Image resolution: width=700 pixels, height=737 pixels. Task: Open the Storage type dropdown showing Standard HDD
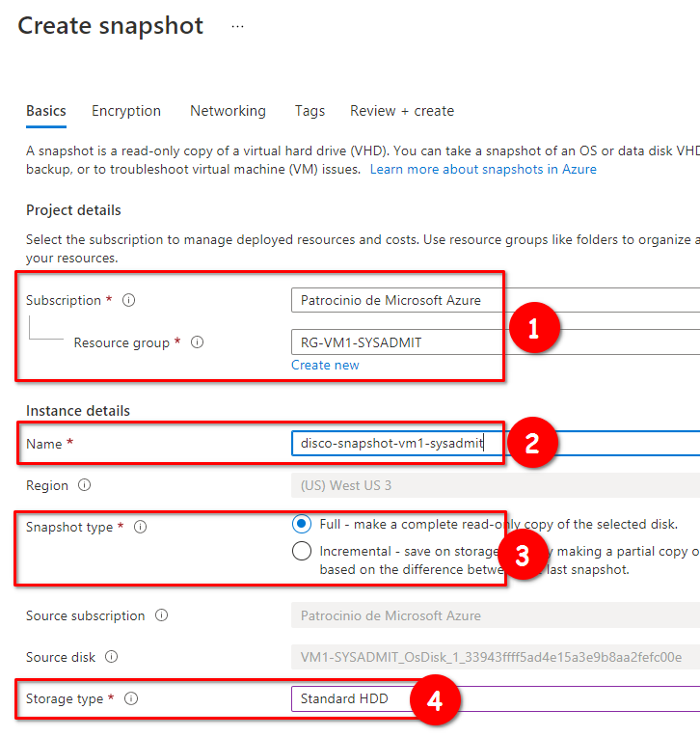click(496, 698)
